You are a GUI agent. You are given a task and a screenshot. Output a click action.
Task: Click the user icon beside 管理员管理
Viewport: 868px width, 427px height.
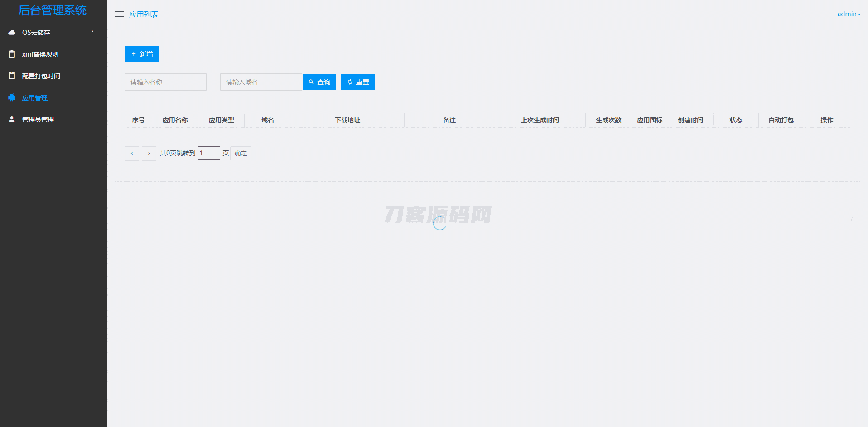point(11,119)
